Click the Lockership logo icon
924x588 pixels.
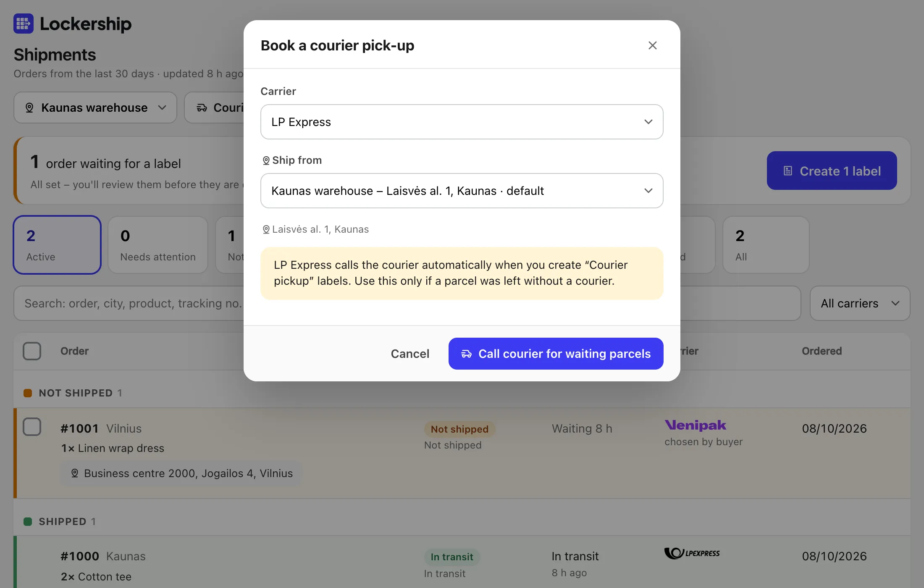24,24
